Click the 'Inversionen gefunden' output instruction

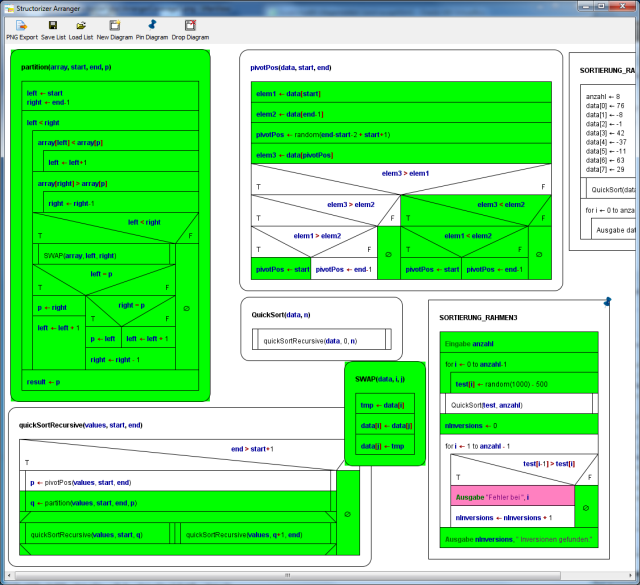(519, 538)
